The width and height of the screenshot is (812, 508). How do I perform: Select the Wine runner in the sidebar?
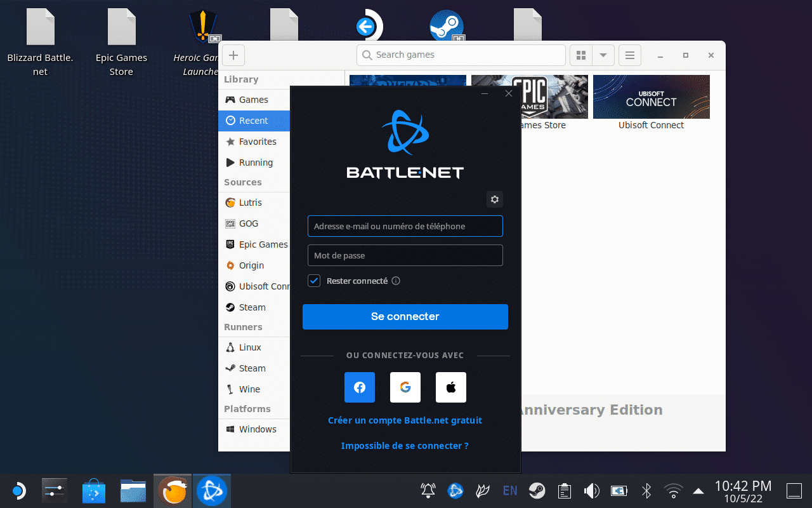pos(254,389)
